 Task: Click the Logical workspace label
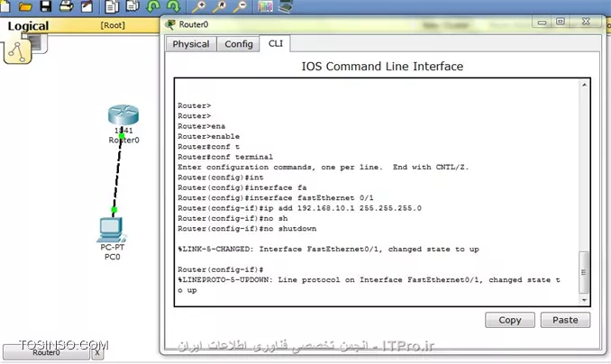[28, 26]
